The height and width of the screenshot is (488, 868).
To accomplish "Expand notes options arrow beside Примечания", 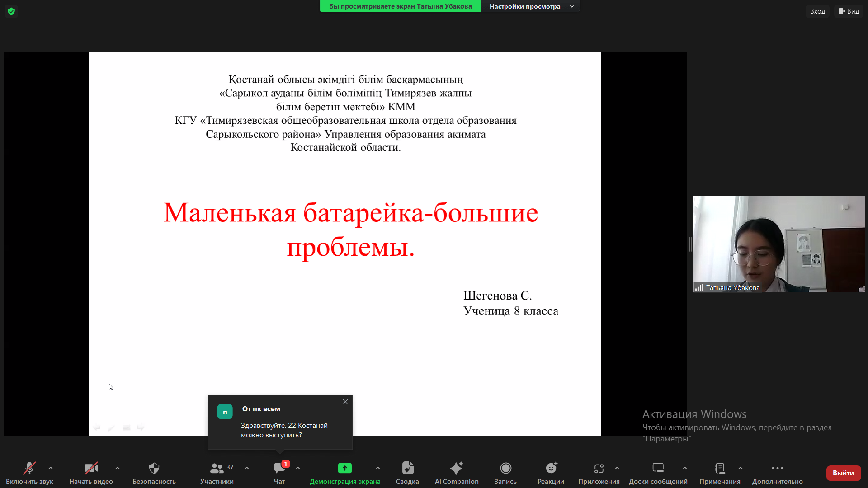I will [741, 468].
